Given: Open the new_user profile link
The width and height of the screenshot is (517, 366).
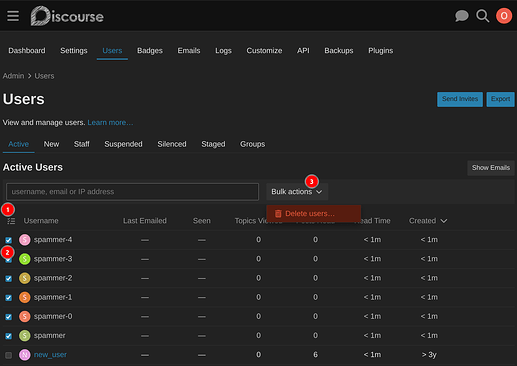Looking at the screenshot, I should coord(50,355).
